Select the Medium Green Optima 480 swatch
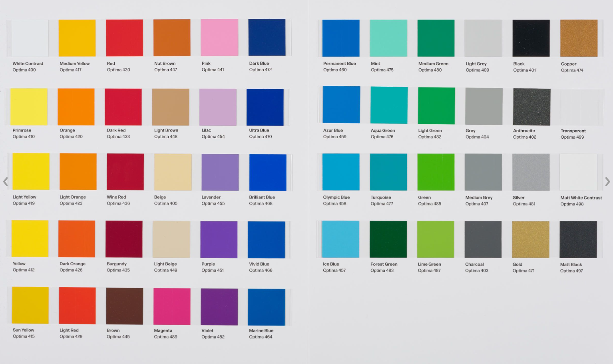613x364 pixels. tap(436, 38)
